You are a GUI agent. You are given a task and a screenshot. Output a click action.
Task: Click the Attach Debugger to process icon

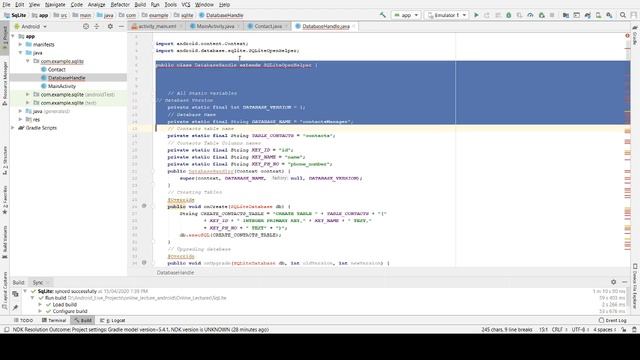542,15
